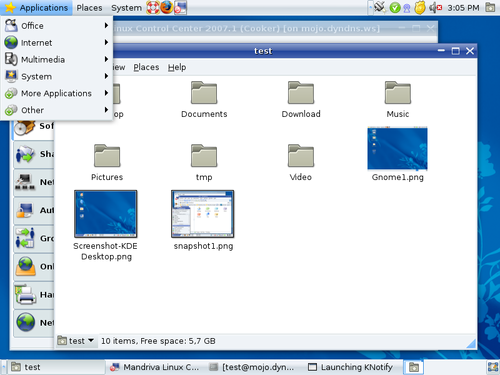Expand the System submenu arrow in Applications
Screen dimensions: 500x375
point(106,76)
